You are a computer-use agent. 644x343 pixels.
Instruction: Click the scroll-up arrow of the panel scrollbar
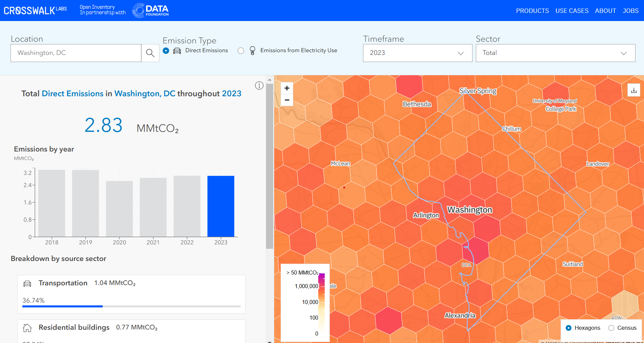tap(269, 80)
